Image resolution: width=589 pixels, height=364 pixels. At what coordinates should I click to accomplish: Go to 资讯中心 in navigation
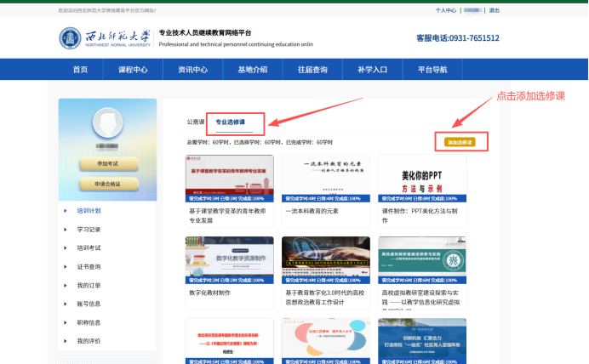point(192,70)
